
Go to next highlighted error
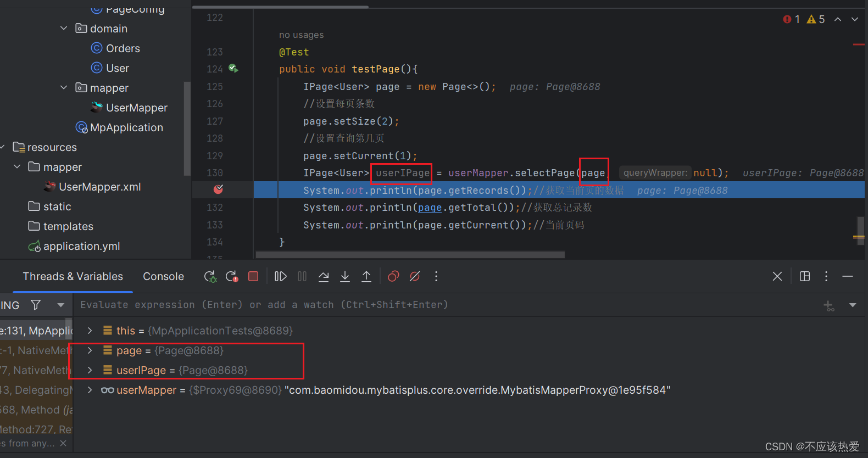coord(855,19)
